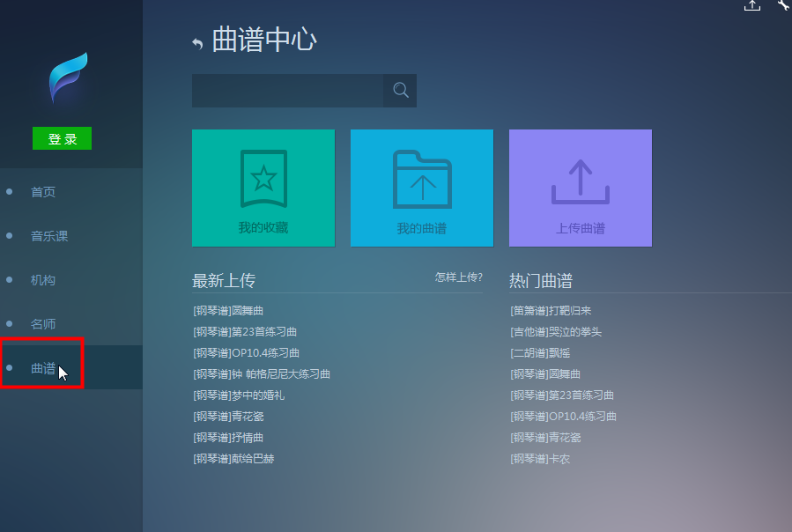
Task: Open [钢琴谱]抒情曲
Action: click(228, 438)
